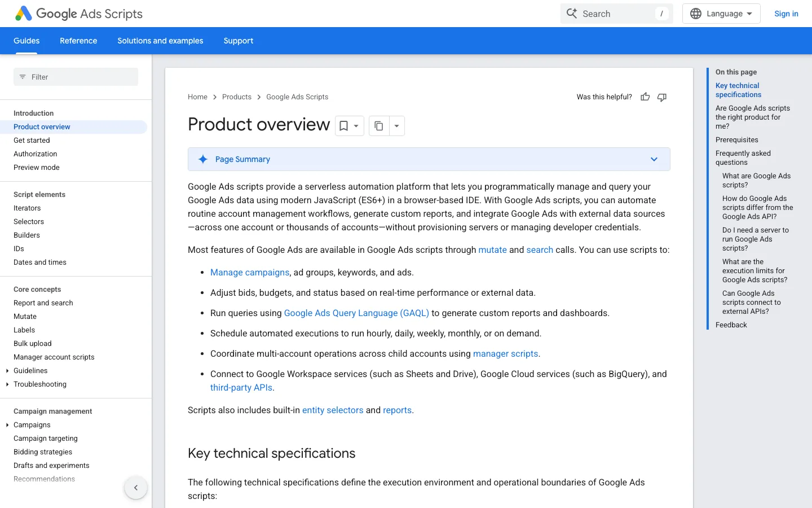Open Bulk upload in the sidebar
Screen dimensions: 812x508
tap(32, 344)
